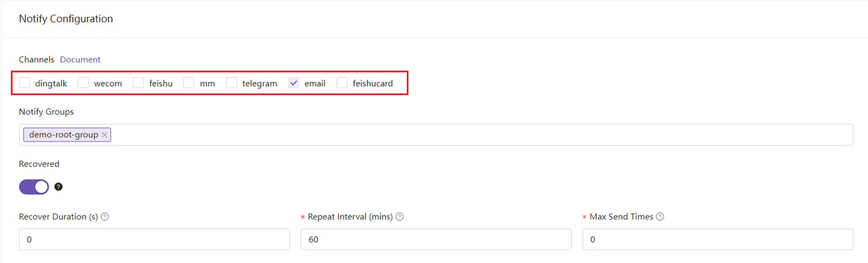Screen dimensions: 868x263
Task: Click the Max Send Times field
Action: point(717,239)
